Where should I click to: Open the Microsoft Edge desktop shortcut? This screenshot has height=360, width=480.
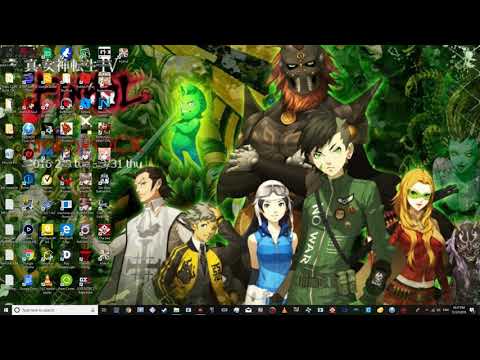click(x=66, y=230)
